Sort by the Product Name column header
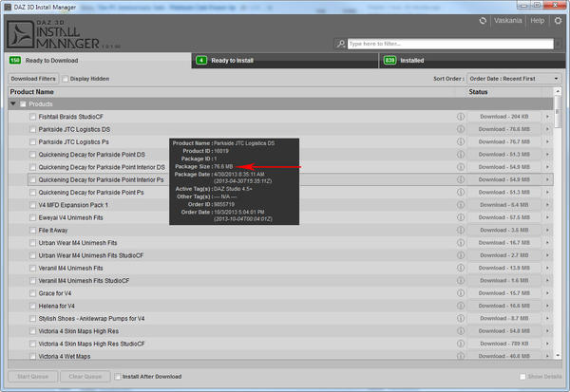Viewport: 570px width, 392px height. click(x=31, y=92)
